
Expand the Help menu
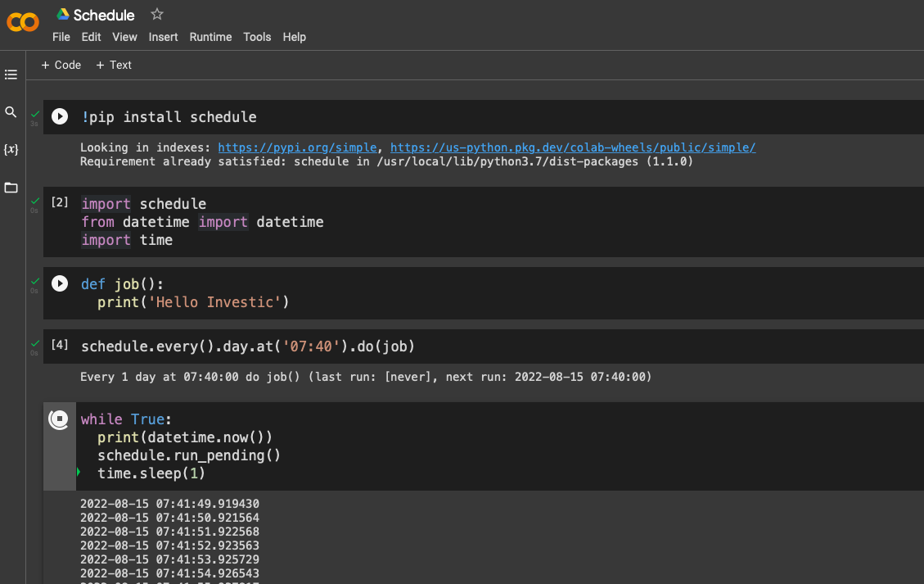[x=294, y=37]
